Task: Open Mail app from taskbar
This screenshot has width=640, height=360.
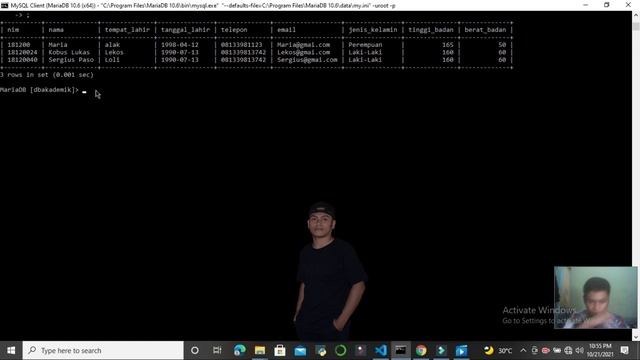Action: pos(300,350)
